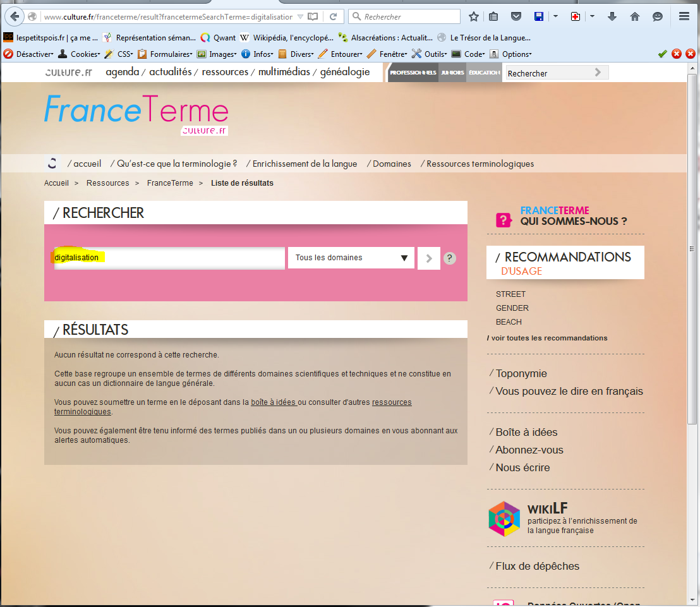
Task: Open ressources in culture.fr menu
Action: click(224, 72)
